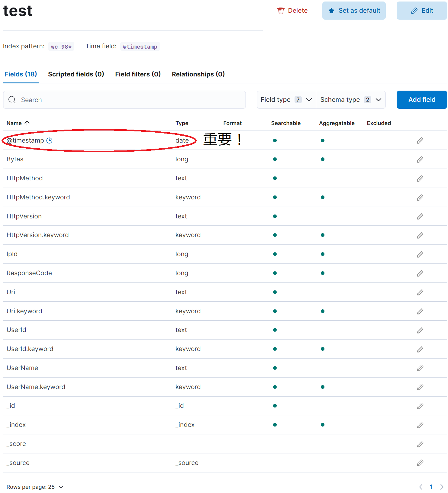Click the pencil edit icon for @timestamp row

point(420,140)
